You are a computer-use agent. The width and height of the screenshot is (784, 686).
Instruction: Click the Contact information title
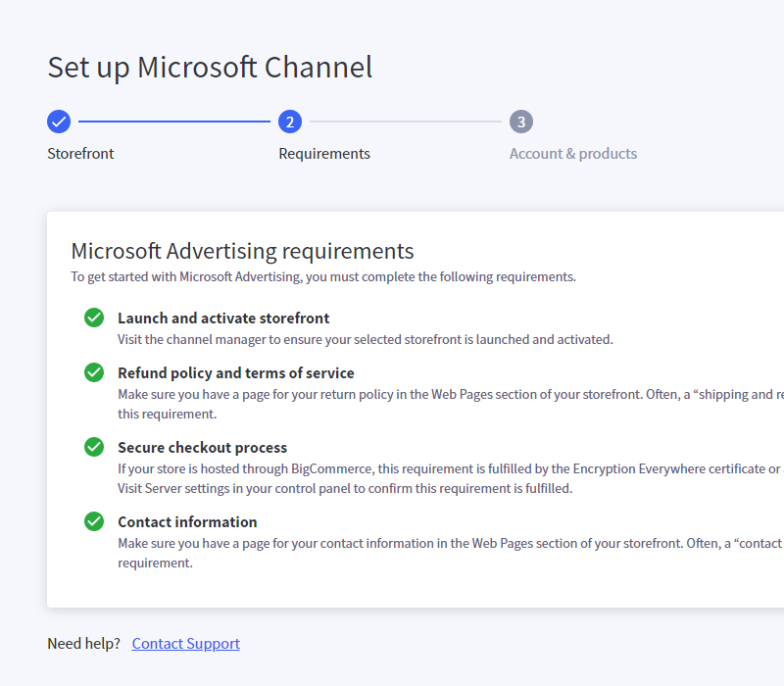[187, 522]
